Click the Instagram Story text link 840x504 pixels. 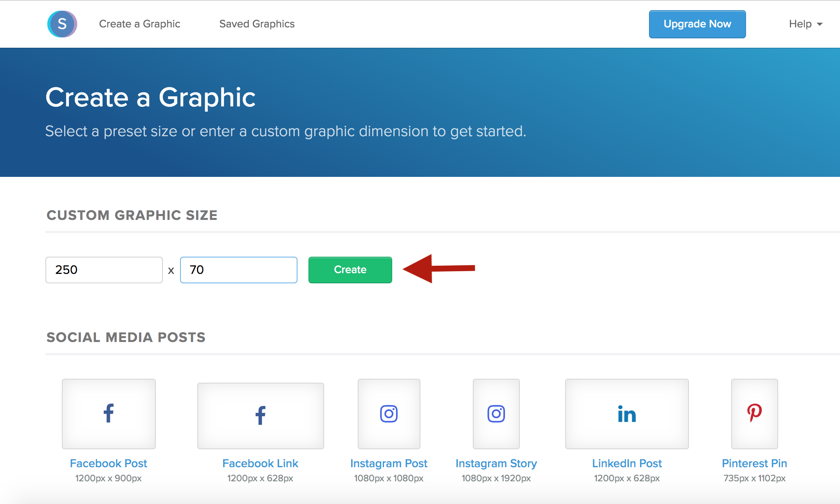point(496,463)
